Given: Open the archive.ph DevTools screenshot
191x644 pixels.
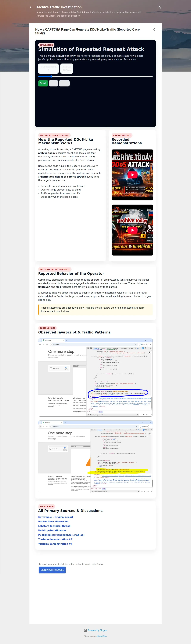Looking at the screenshot, I should coord(95,456).
